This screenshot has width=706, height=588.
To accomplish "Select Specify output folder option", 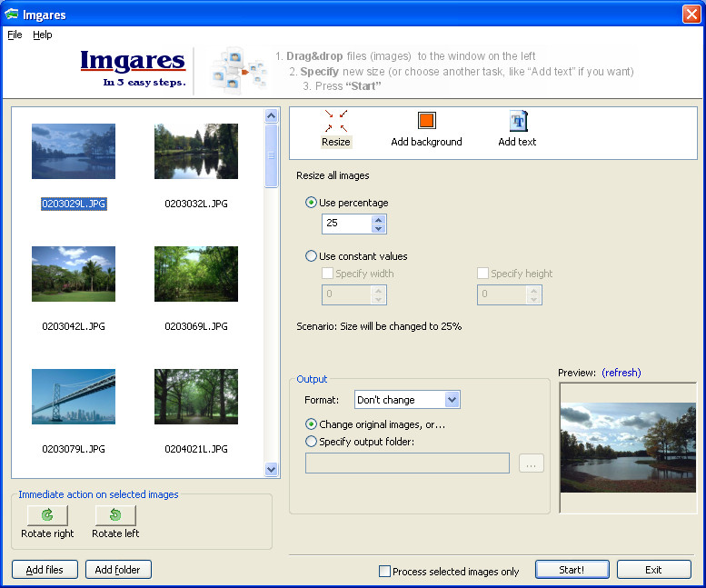I will click(311, 441).
